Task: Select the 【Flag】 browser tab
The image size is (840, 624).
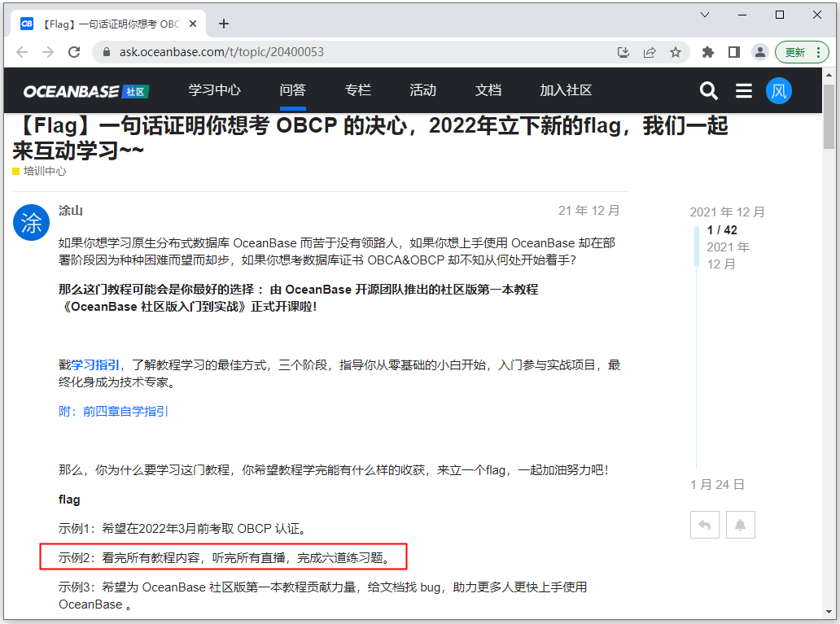Action: point(107,24)
